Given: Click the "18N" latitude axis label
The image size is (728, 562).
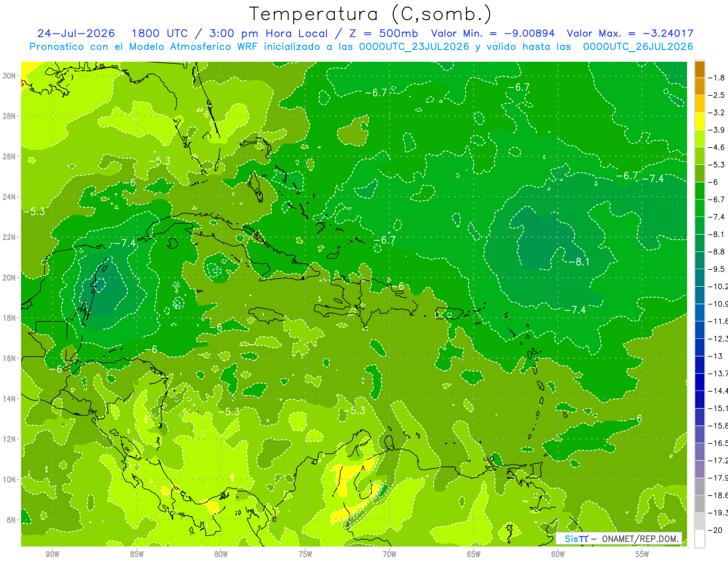Looking at the screenshot, I should (10, 318).
